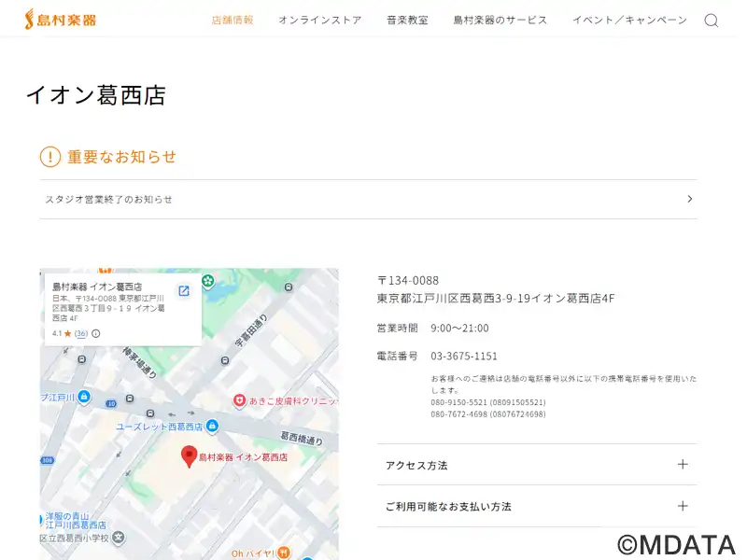The width and height of the screenshot is (747, 560).
Task: Select 島村楽器のサービス in the navigation
Action: 500,21
